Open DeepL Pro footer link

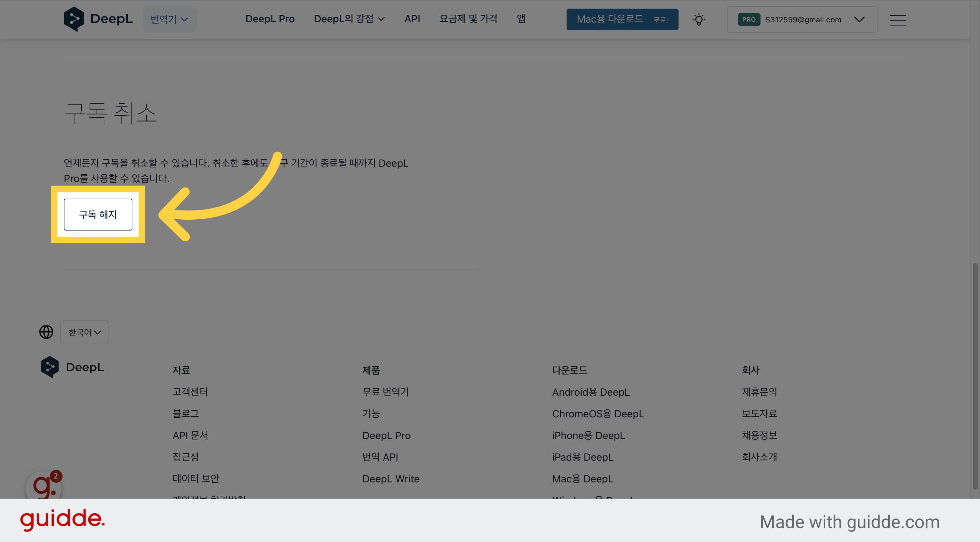coord(386,435)
